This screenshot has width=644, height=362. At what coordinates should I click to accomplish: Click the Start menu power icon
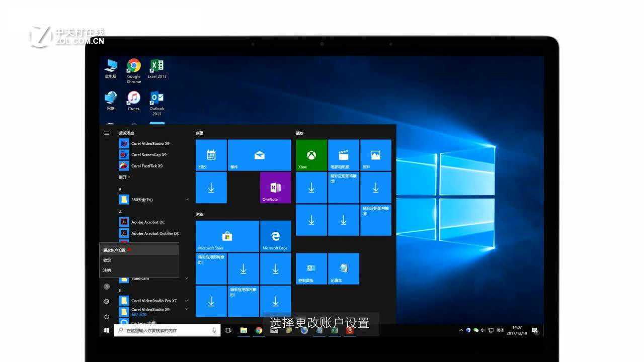[107, 317]
